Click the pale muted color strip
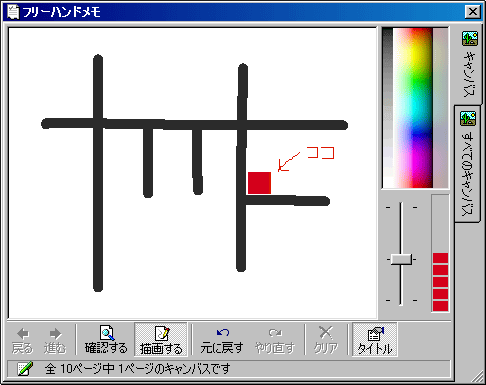This screenshot has height=385, width=486. pos(440,108)
